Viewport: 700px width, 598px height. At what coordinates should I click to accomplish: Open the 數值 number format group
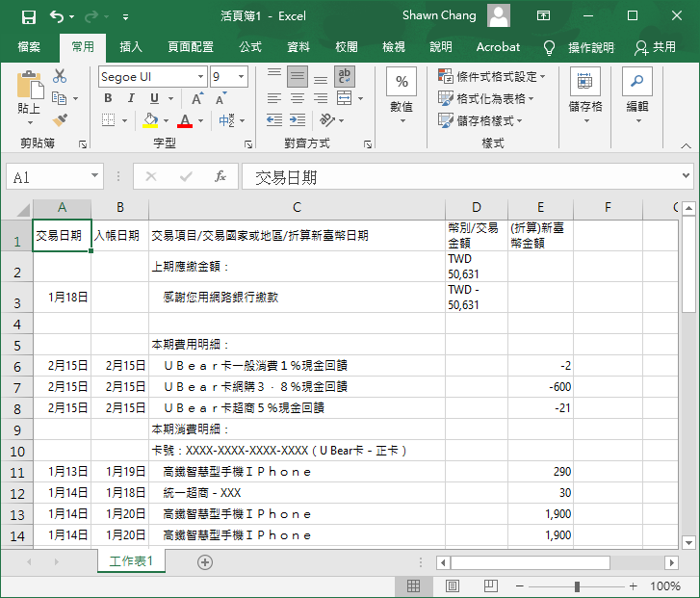tap(402, 95)
